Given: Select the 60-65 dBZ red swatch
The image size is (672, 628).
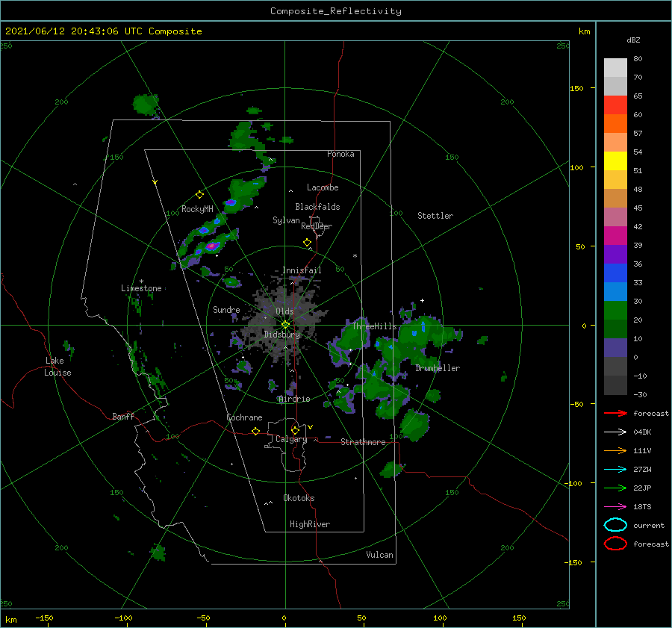Looking at the screenshot, I should point(615,105).
